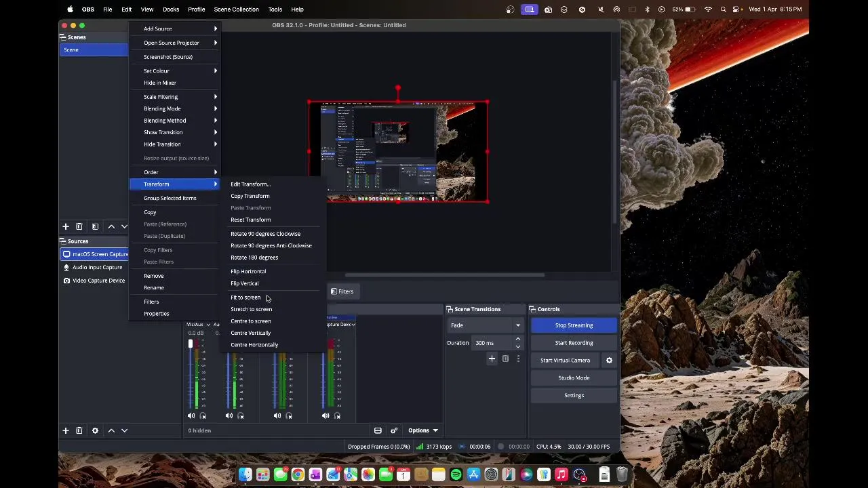The height and width of the screenshot is (488, 868).
Task: Add a source with Sources panel plus icon
Action: pyautogui.click(x=66, y=430)
